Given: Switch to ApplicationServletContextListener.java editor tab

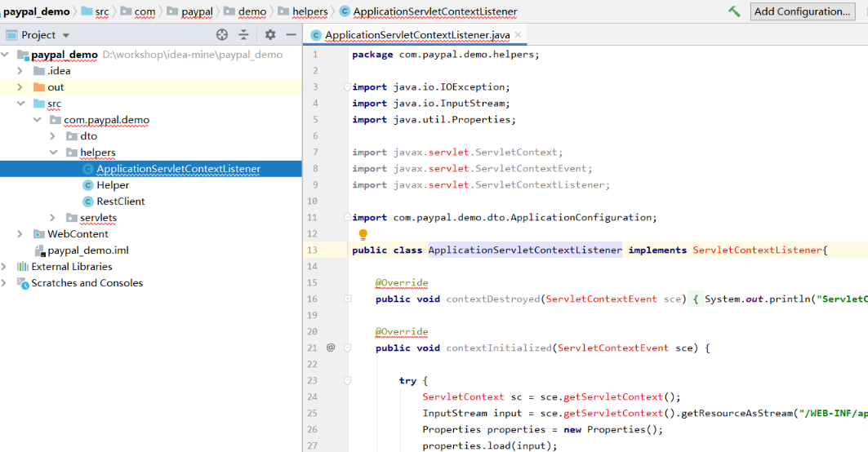Looking at the screenshot, I should click(x=416, y=35).
